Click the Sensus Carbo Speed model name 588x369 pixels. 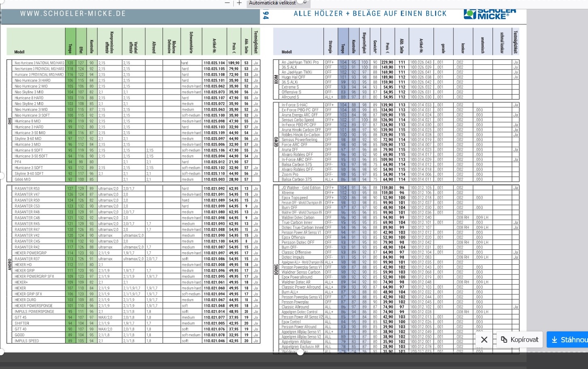tap(298, 120)
